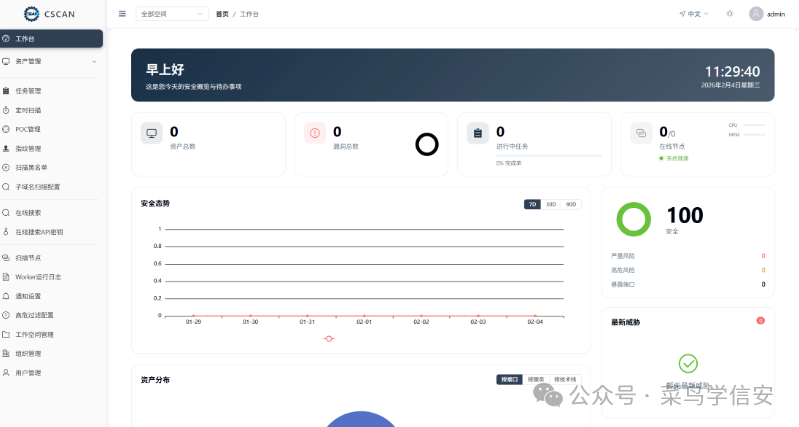
Task: Open 工作空间管理 in the sidebar
Action: point(51,335)
